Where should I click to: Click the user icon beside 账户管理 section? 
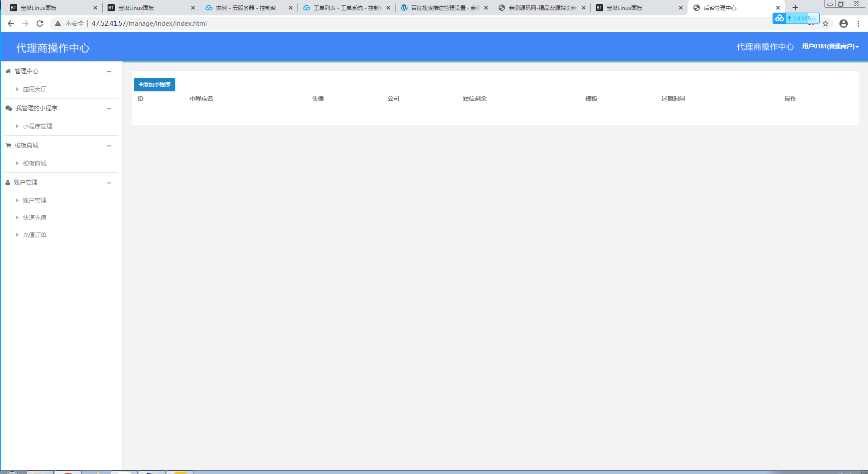click(8, 182)
